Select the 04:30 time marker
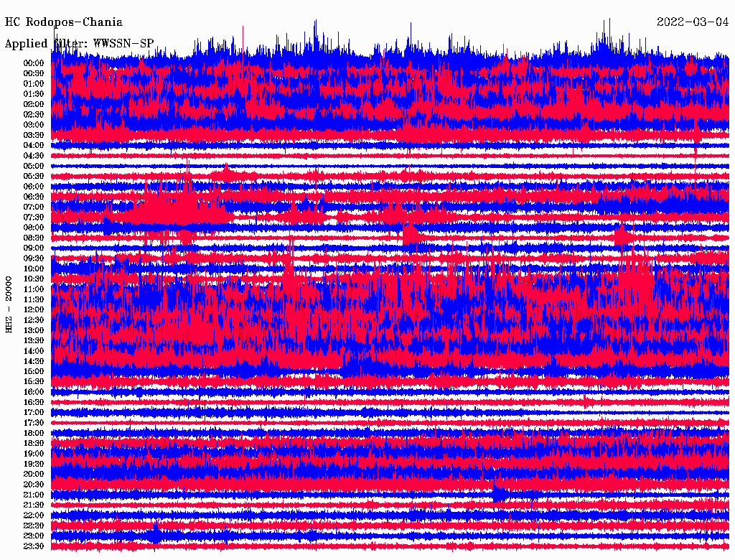 point(34,156)
